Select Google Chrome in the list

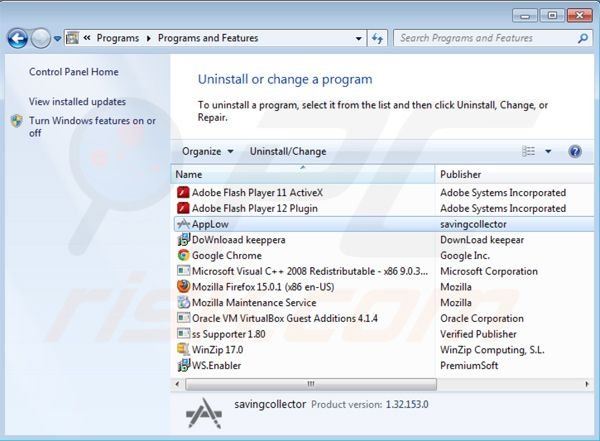pyautogui.click(x=227, y=255)
